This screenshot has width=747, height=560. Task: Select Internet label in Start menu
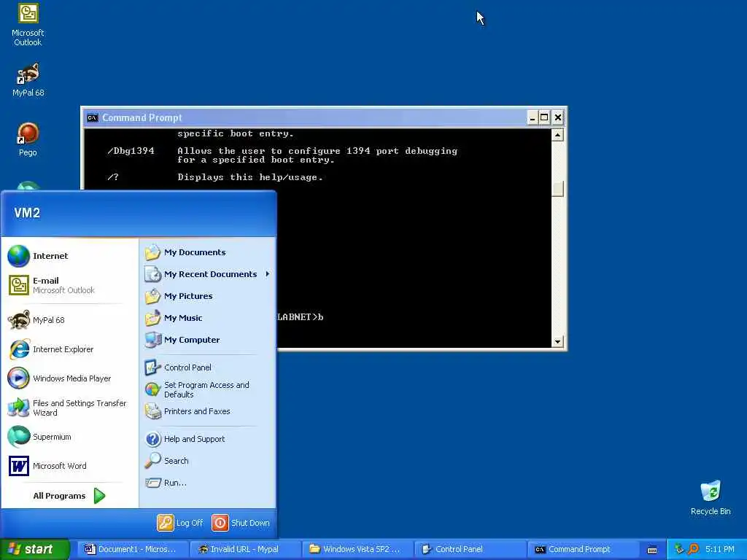point(50,256)
